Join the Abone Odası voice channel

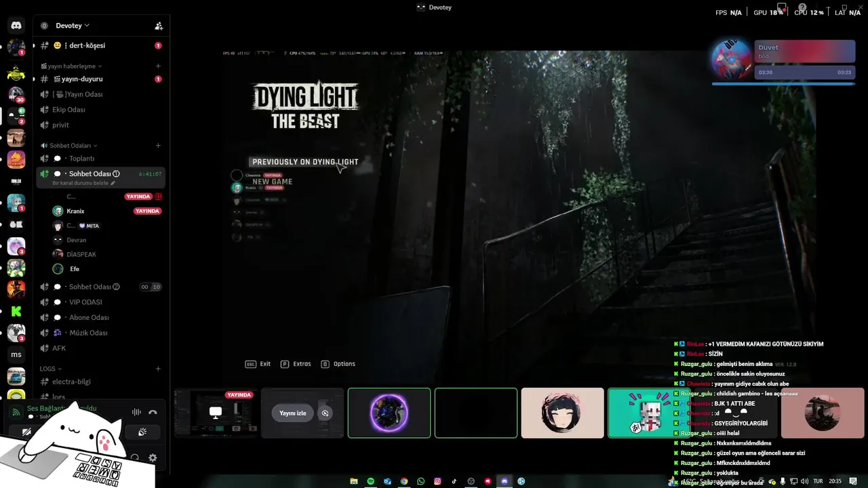click(x=100, y=317)
